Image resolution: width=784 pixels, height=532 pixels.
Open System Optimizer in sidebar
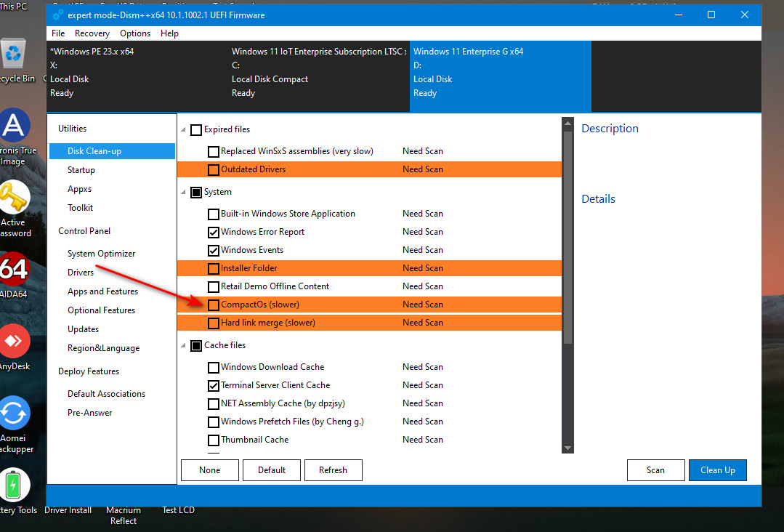tap(102, 254)
